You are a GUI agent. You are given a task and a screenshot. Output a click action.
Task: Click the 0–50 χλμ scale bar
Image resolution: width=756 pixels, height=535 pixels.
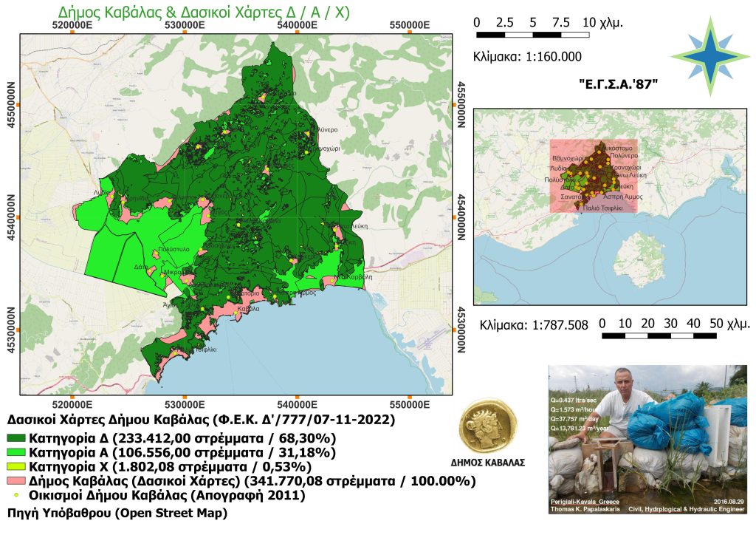659,335
